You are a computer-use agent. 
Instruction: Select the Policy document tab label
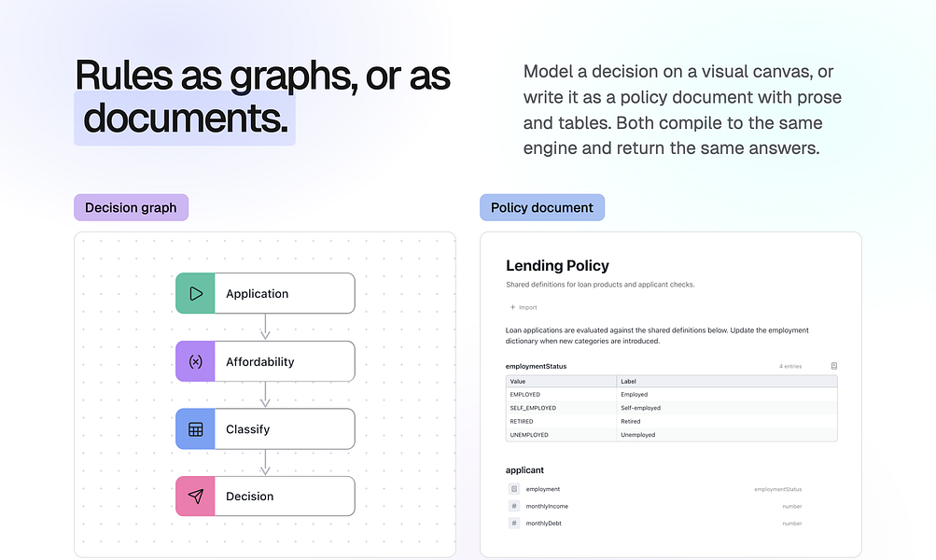(x=542, y=208)
